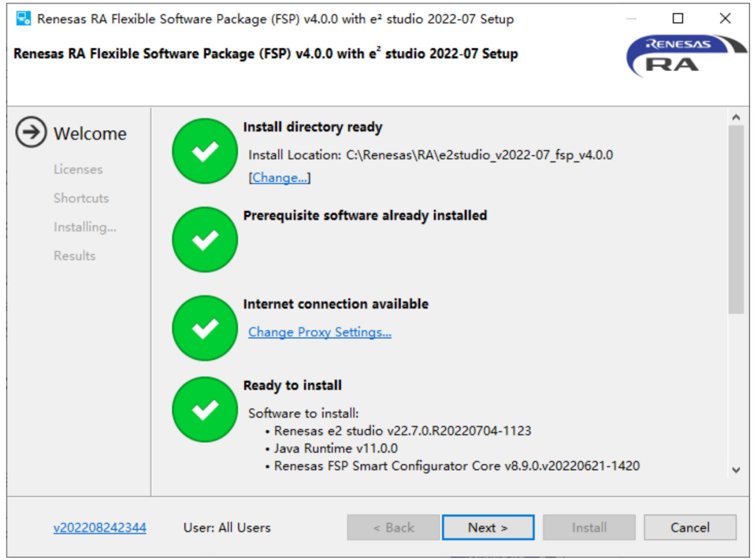The image size is (754, 560).
Task: Click the Welcome step arrow icon
Action: coord(31,132)
